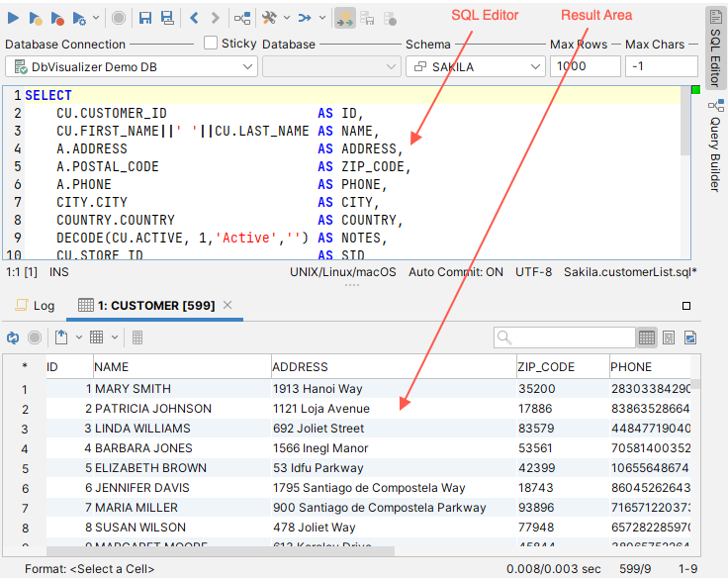This screenshot has height=578, width=728.
Task: Open the empty Database dropdown
Action: pyautogui.click(x=331, y=67)
